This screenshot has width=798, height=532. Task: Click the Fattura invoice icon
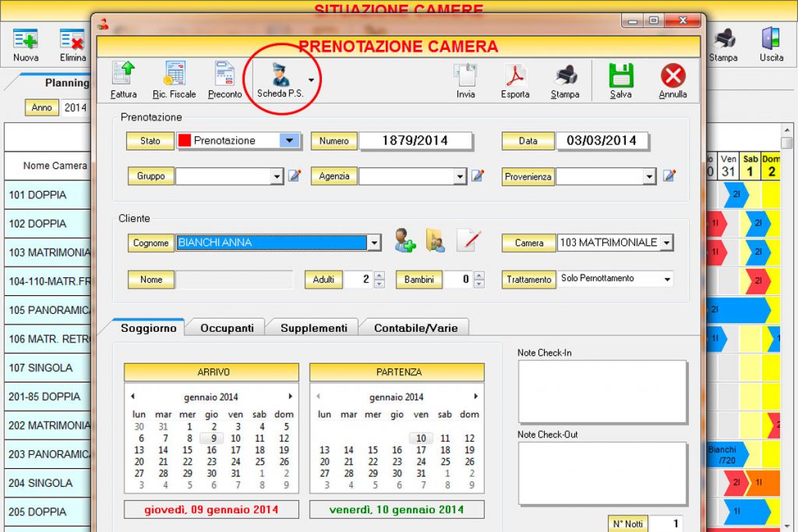(123, 80)
